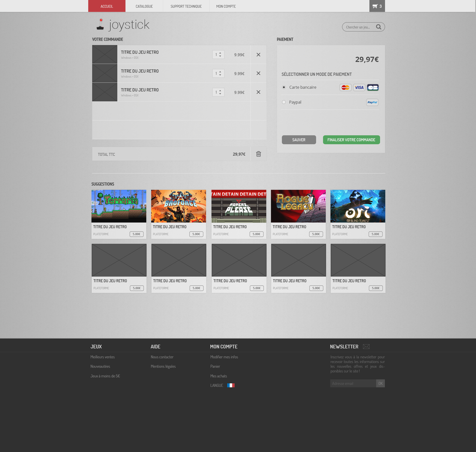476x452 pixels.
Task: Click the newsletter envelope icon
Action: (x=366, y=347)
